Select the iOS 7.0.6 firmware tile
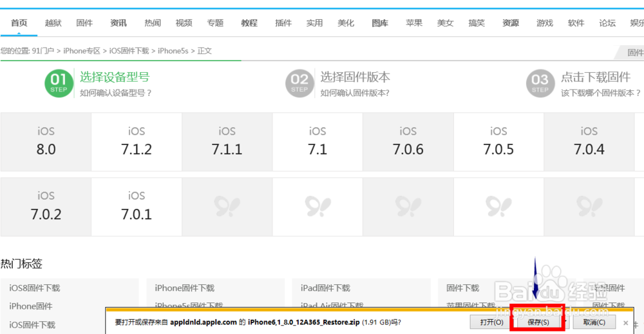Screen dimensions: 644x334 point(408,142)
